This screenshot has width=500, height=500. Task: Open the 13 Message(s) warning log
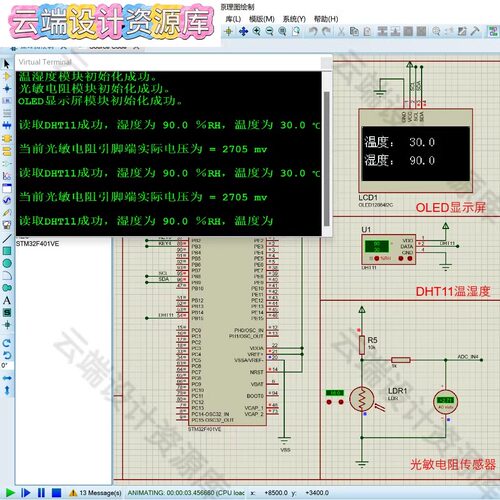tap(95, 493)
